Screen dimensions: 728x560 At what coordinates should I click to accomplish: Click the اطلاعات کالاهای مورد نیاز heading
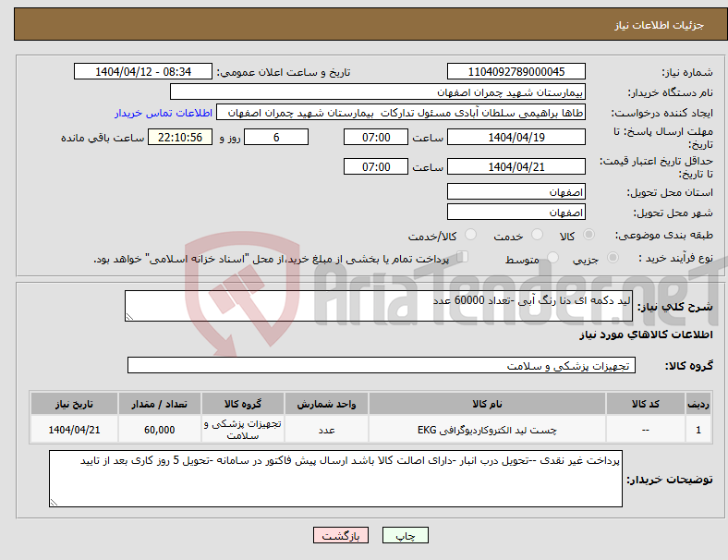coord(646,335)
